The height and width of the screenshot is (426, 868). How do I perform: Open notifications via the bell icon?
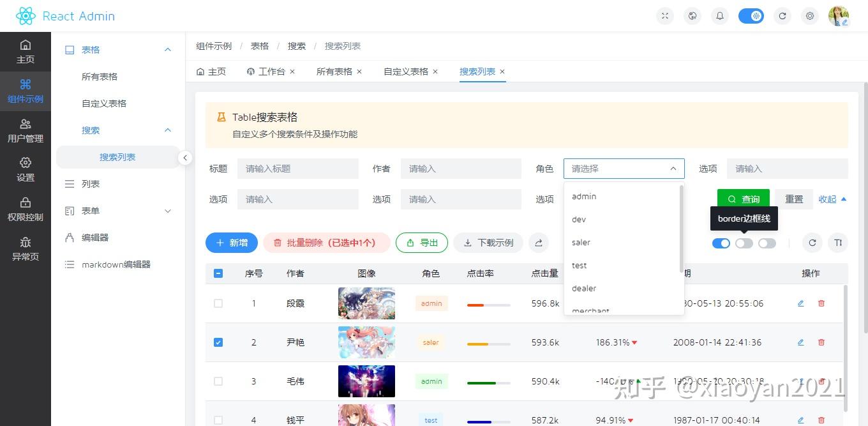719,15
